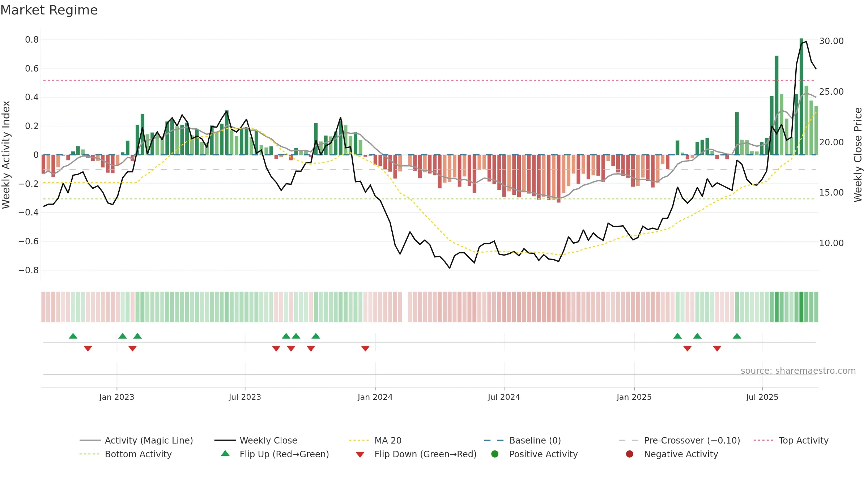Click the 0.6 activity axis tick
Screen dimensions: 868x488
coord(32,69)
